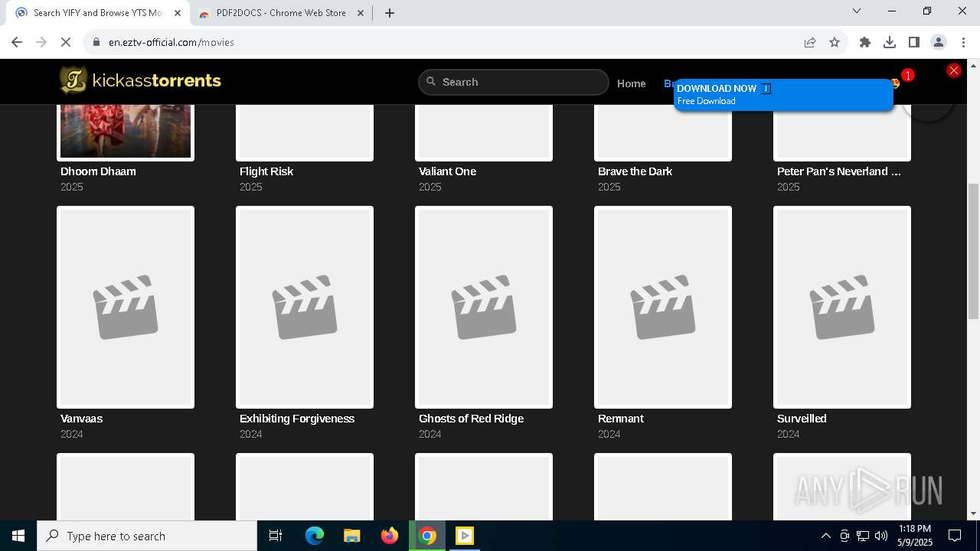This screenshot has height=551, width=980.
Task: Open the Chrome three-dot menu
Action: pyautogui.click(x=963, y=42)
